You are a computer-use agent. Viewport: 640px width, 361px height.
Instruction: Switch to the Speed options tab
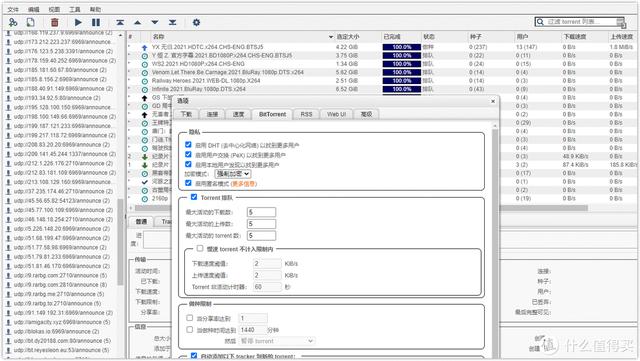point(238,114)
